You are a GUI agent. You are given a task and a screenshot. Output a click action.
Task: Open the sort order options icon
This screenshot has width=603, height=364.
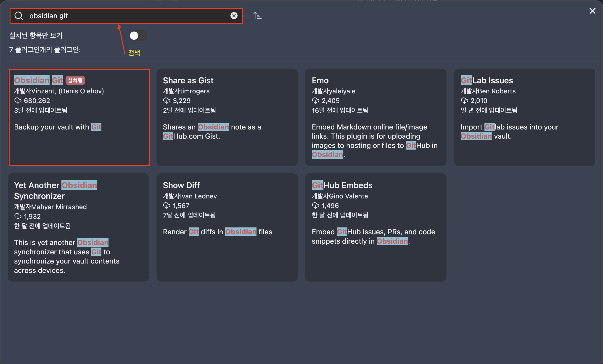[x=257, y=16]
